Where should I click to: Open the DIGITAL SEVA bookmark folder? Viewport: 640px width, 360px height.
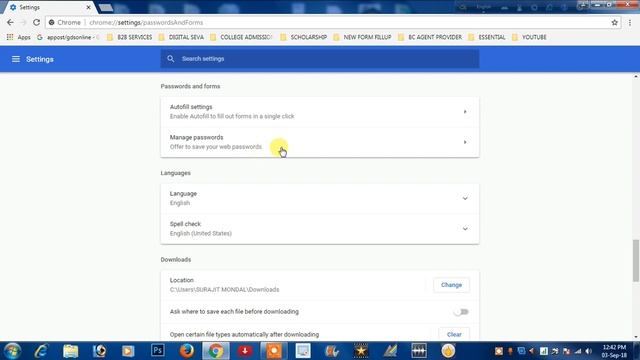click(181, 37)
